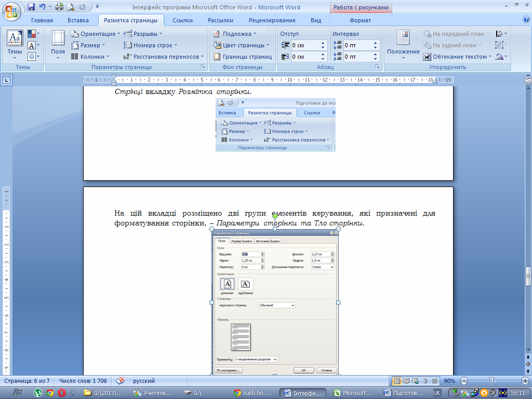Click the redo icon in Quick Access
The height and width of the screenshot is (399, 532).
click(x=82, y=7)
